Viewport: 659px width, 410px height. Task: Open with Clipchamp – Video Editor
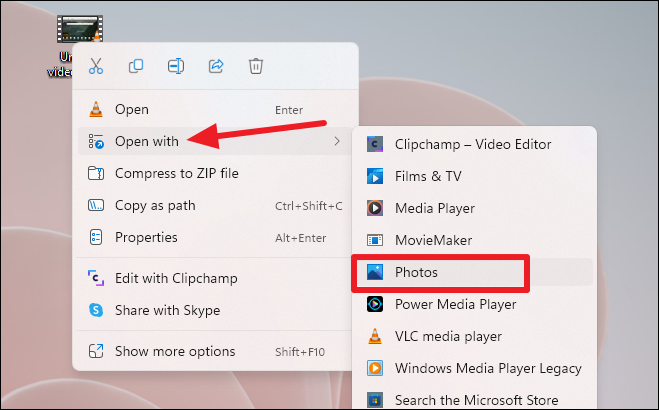pyautogui.click(x=474, y=145)
